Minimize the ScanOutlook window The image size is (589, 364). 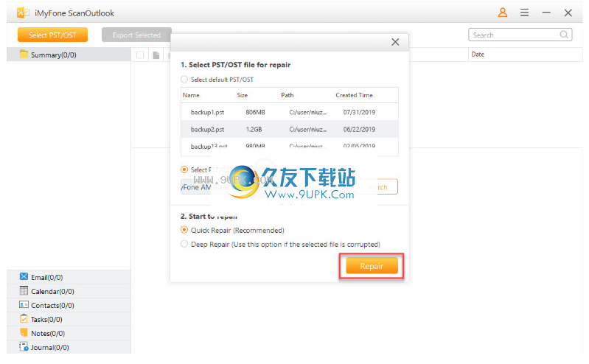tap(546, 13)
